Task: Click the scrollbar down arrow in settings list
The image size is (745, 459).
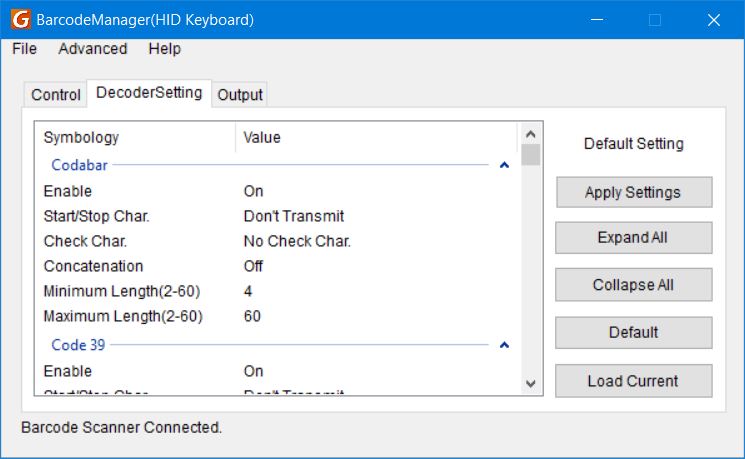Action: click(531, 383)
